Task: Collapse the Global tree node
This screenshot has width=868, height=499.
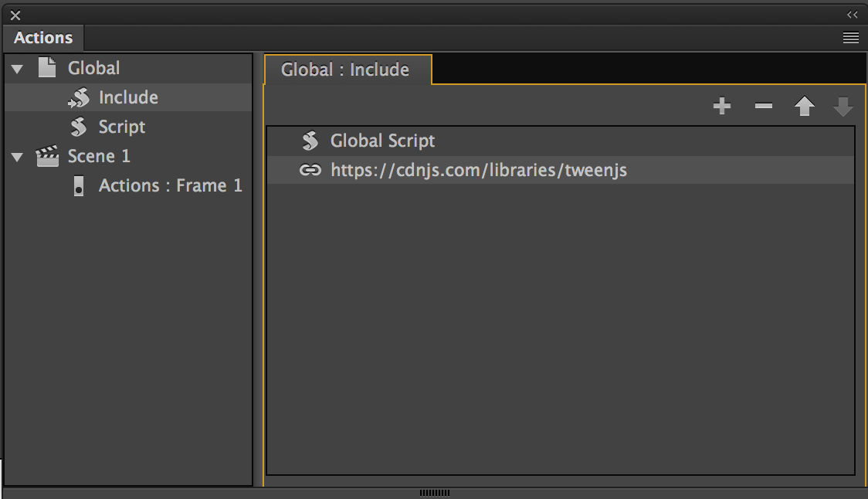Action: click(17, 70)
